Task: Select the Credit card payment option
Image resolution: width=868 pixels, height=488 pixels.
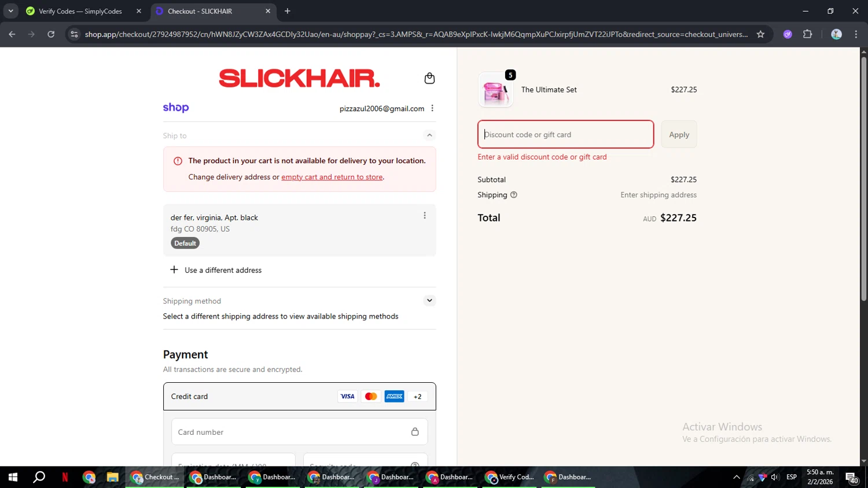Action: point(299,397)
